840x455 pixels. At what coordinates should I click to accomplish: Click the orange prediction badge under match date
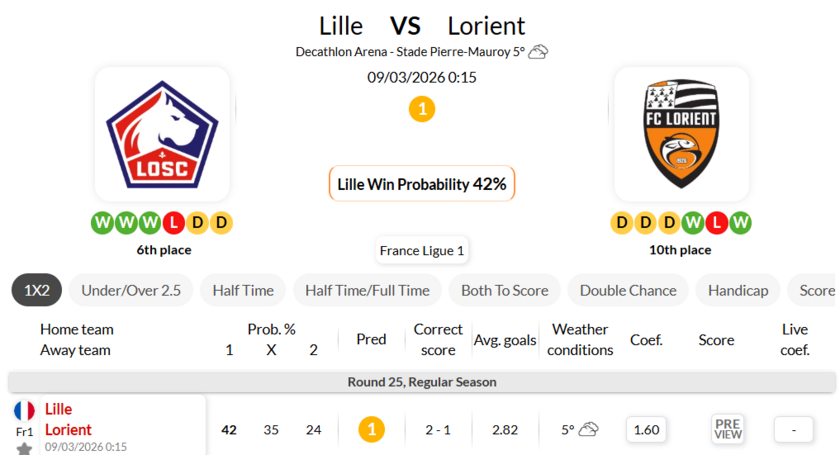click(x=422, y=109)
